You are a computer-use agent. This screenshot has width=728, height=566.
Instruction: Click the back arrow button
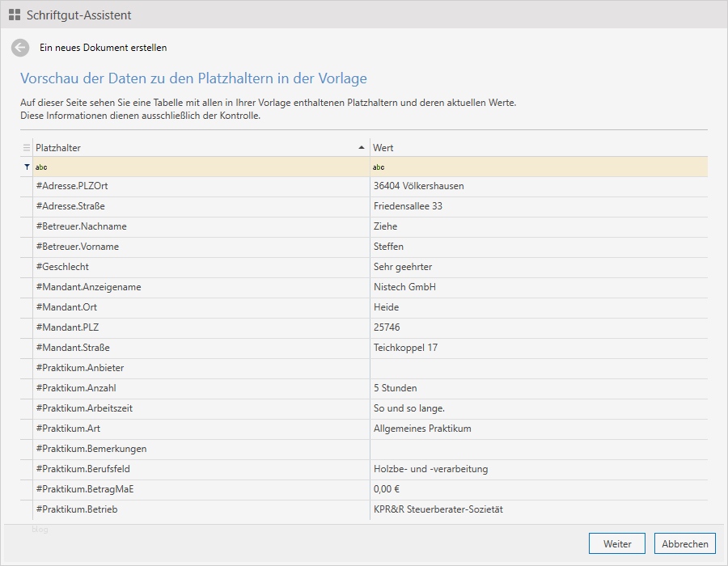(x=20, y=48)
